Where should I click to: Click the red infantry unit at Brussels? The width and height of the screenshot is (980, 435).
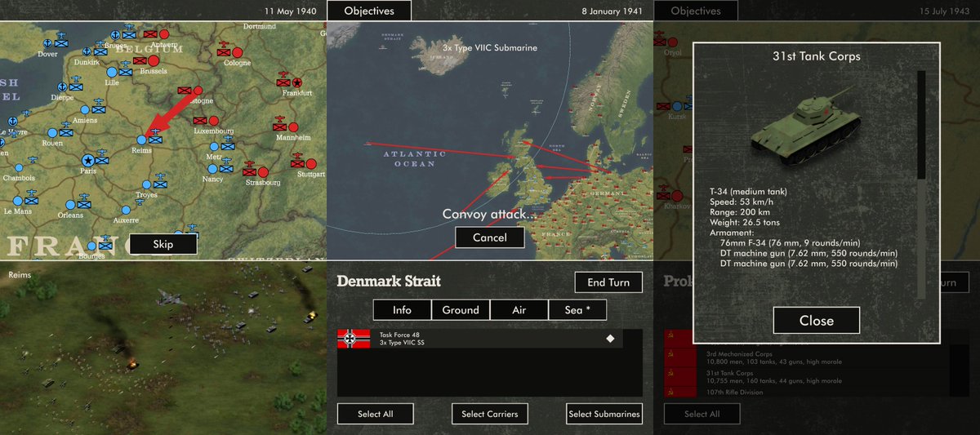pos(140,60)
